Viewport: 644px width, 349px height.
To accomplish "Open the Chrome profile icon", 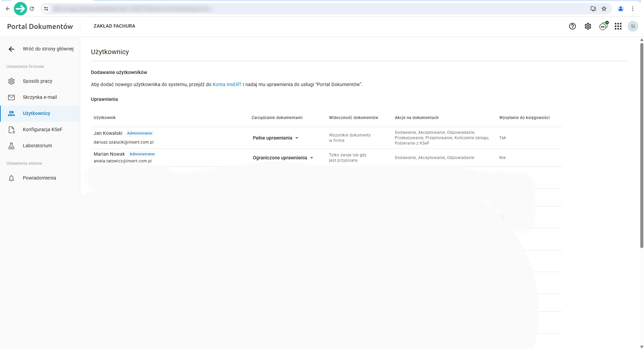I will coord(620,9).
